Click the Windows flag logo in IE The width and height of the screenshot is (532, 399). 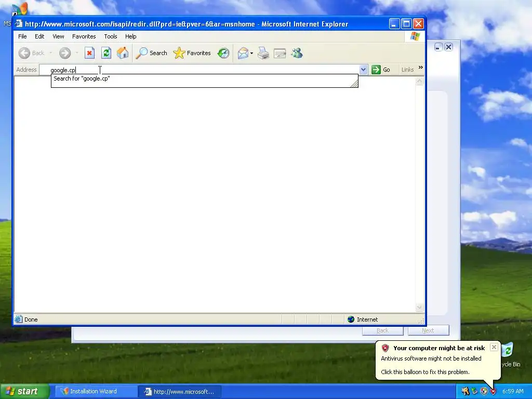pyautogui.click(x=415, y=36)
